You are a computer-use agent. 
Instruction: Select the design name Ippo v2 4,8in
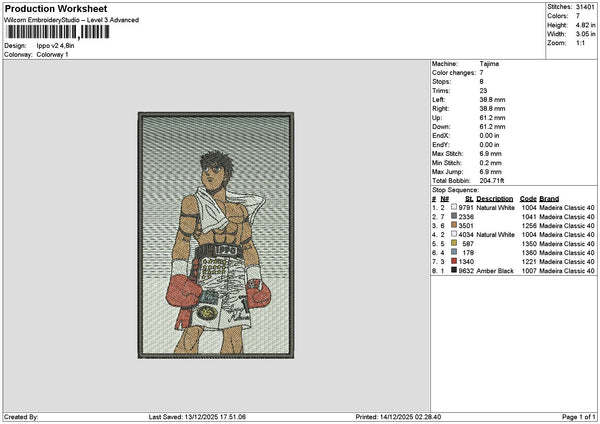point(55,46)
